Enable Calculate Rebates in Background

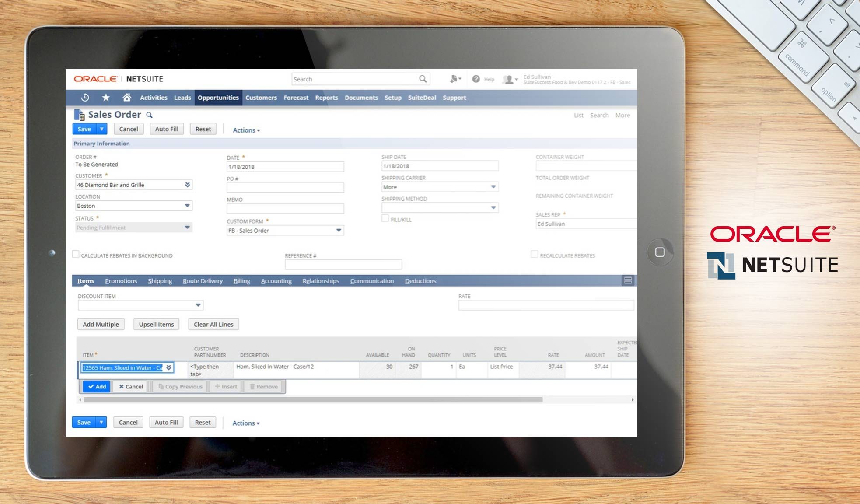(x=76, y=254)
